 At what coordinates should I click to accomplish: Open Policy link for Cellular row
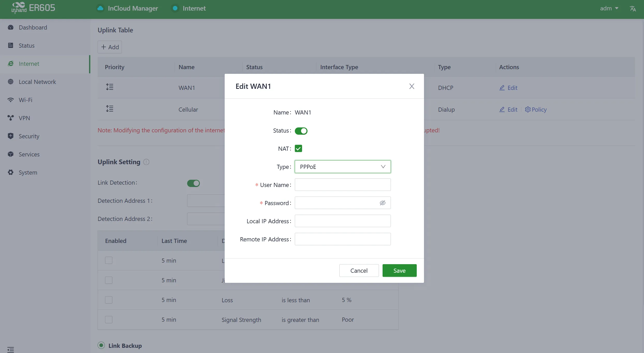536,110
